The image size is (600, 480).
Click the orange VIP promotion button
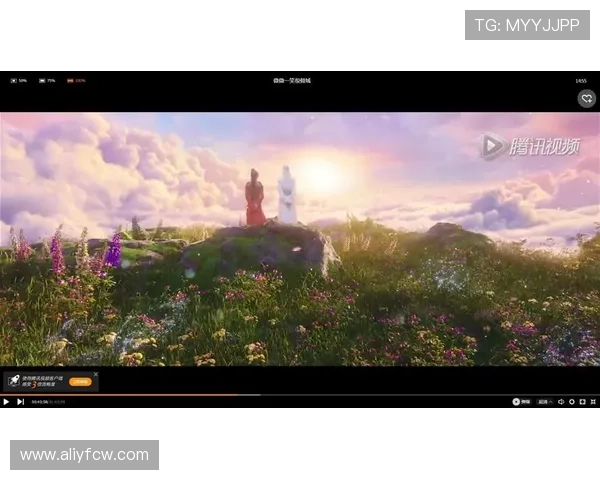(x=79, y=381)
